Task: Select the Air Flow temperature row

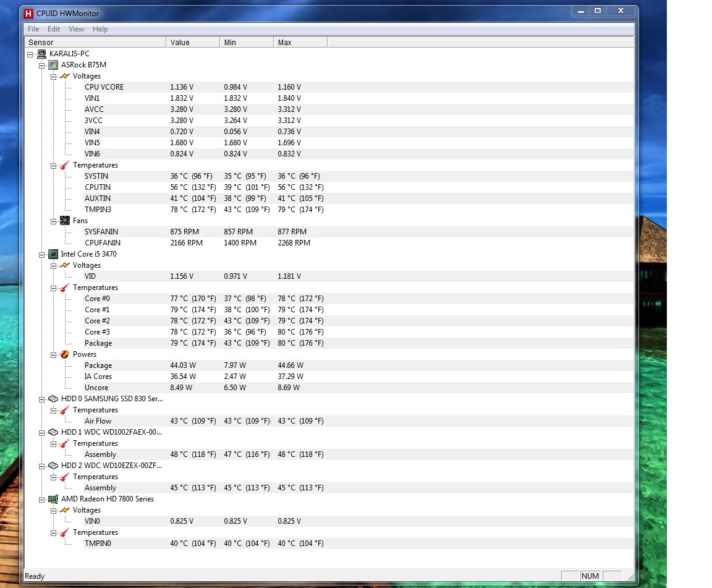Action: coord(358,421)
